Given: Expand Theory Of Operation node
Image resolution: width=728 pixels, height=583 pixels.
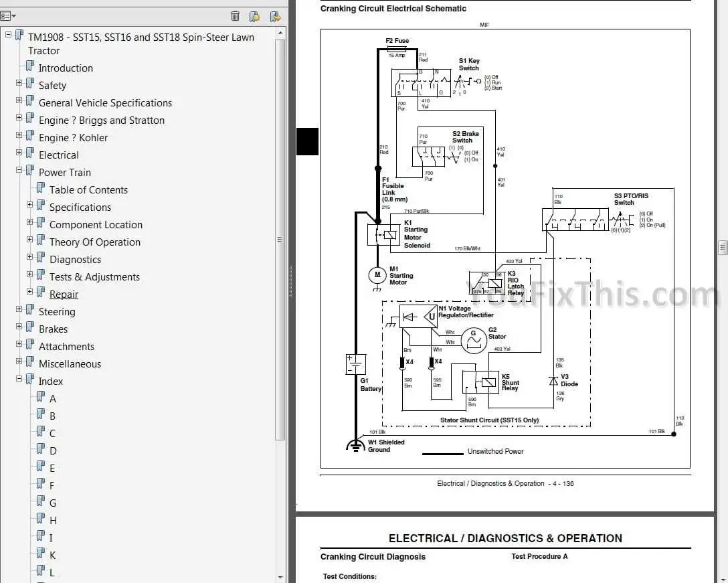Looking at the screenshot, I should tap(29, 239).
